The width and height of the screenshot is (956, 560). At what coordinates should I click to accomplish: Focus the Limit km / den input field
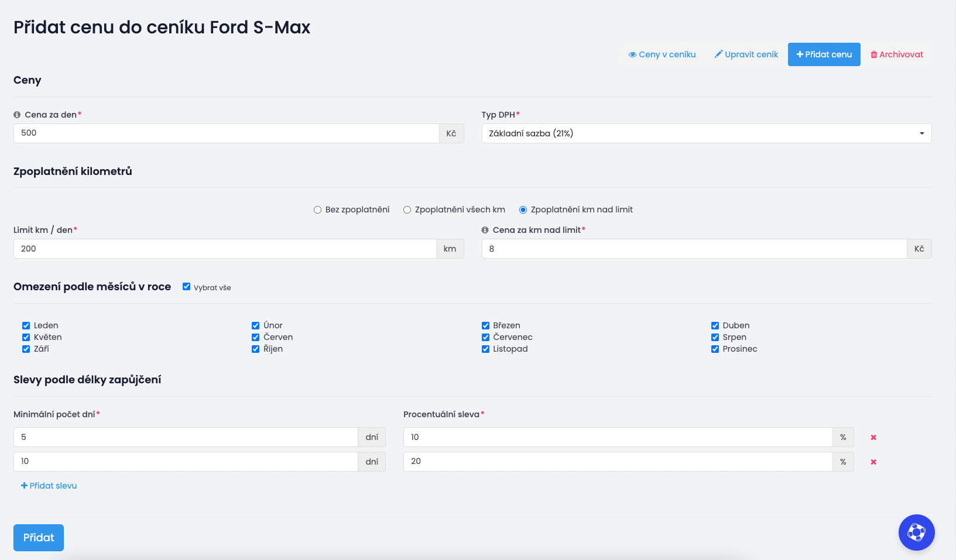pyautogui.click(x=225, y=249)
